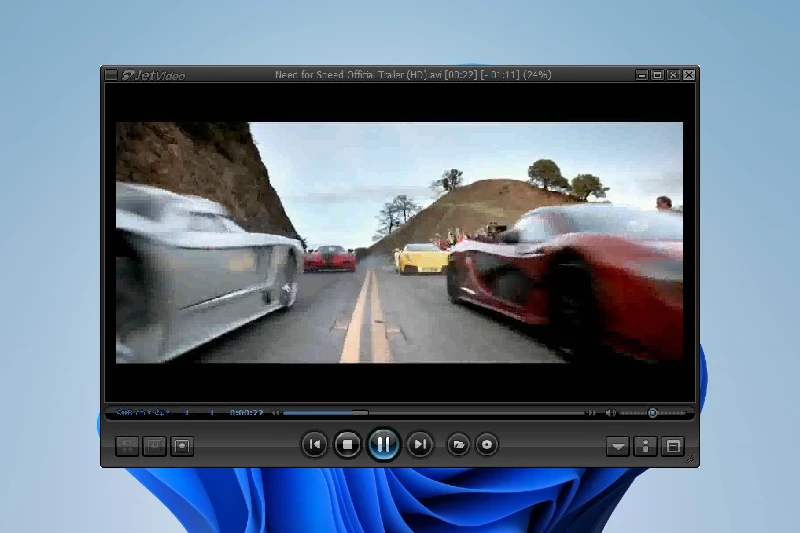The width and height of the screenshot is (800, 533).
Task: Skip to the previous track
Action: click(x=314, y=445)
